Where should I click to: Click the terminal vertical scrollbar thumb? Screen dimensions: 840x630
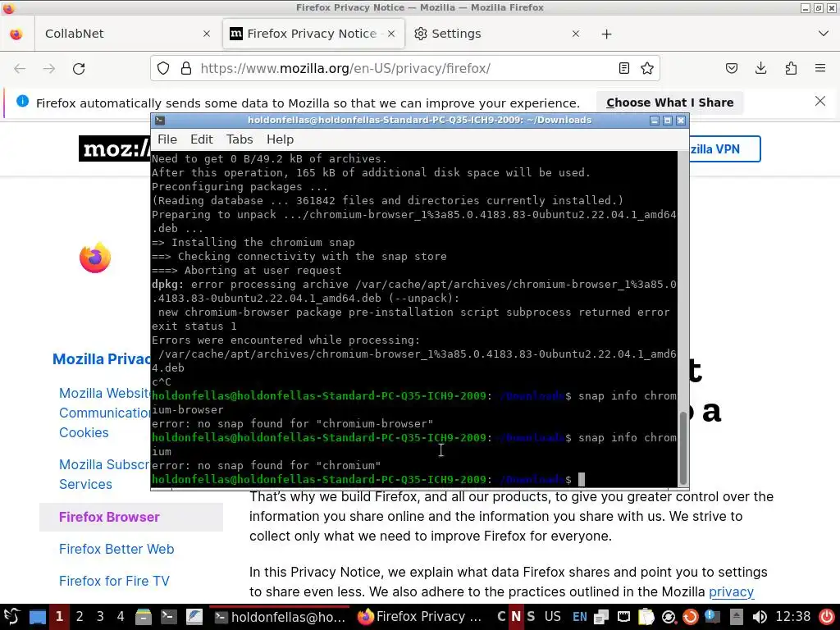pos(682,448)
